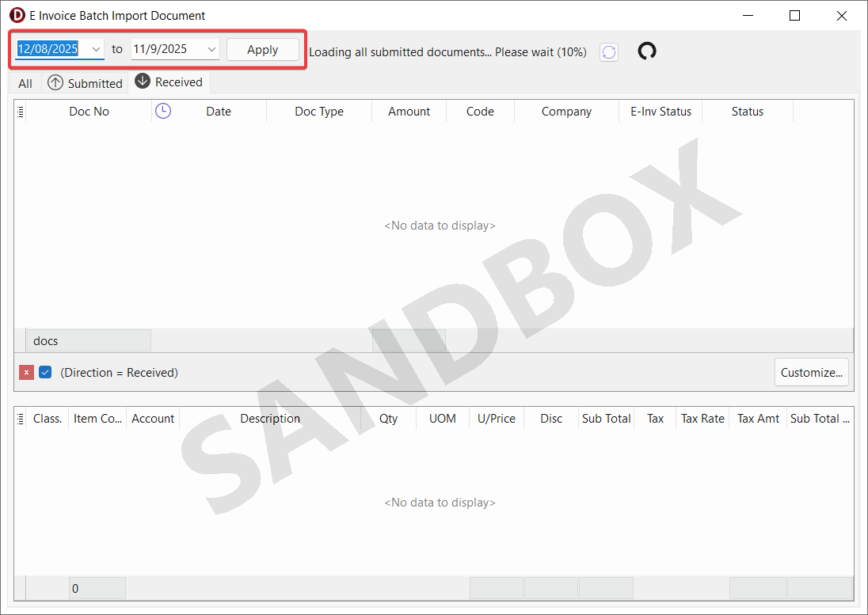
Task: Click the Submitted tab up-arrow icon
Action: 55,83
